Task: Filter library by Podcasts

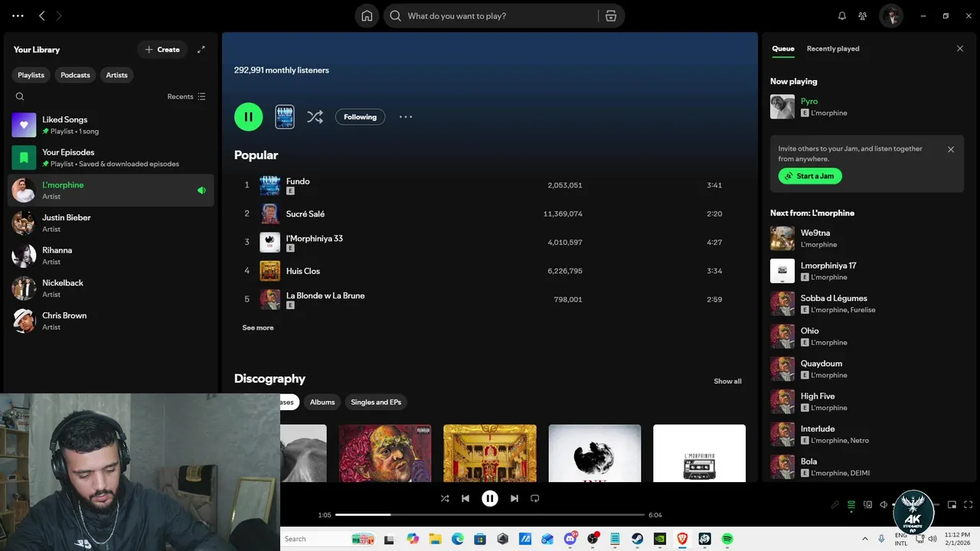Action: (x=75, y=75)
